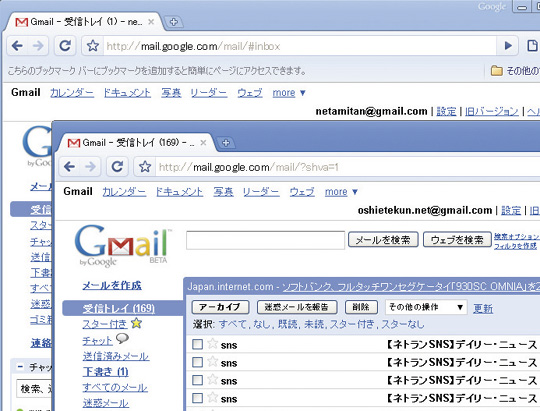
Task: Open a new tab in the front window
Action: coord(226,143)
